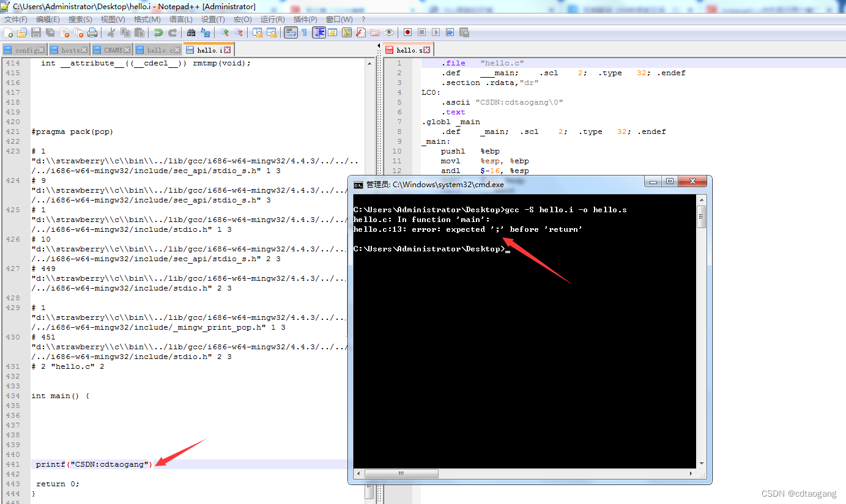Switch to the config tab
846x504 pixels.
click(24, 50)
